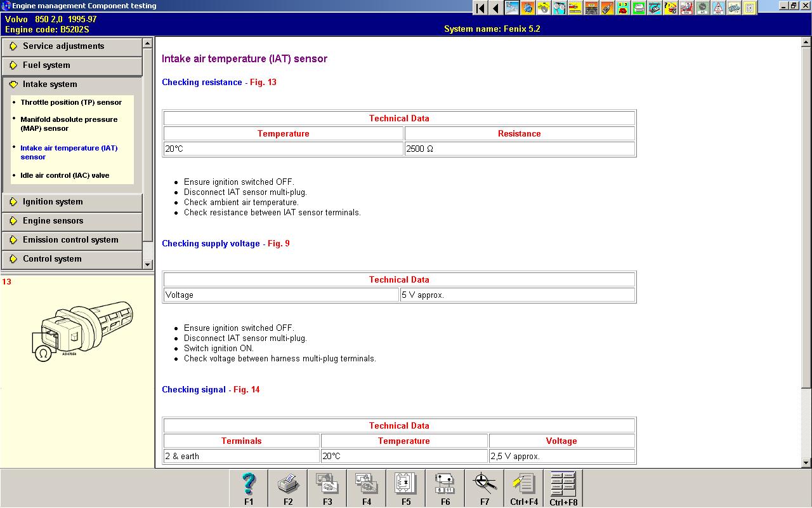Screen dimensions: 812x508
Task: Click the wrench repair icon in top toolbar
Action: pyautogui.click(x=511, y=8)
